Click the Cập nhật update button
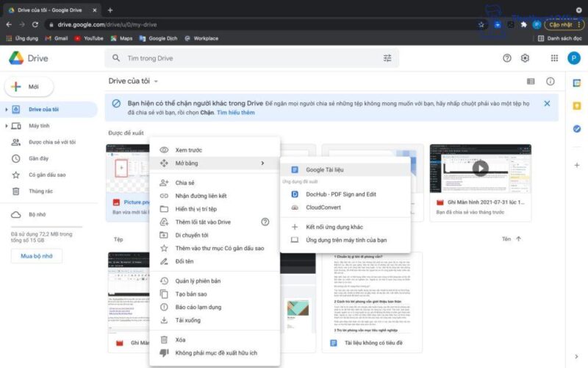Image resolution: width=588 pixels, height=368 pixels. [564, 25]
